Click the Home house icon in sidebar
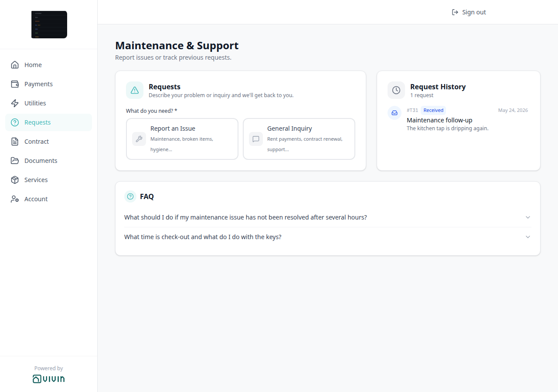This screenshot has width=558, height=392. click(x=15, y=65)
